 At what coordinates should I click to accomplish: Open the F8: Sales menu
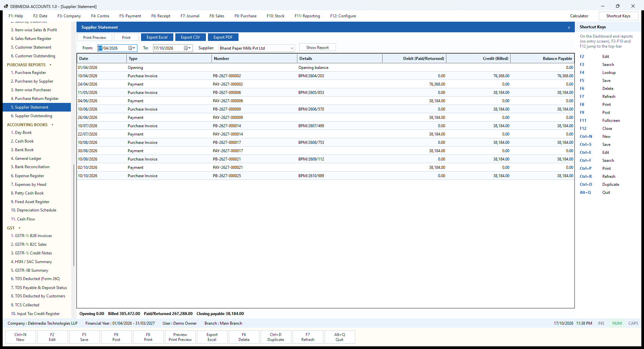[x=217, y=16]
